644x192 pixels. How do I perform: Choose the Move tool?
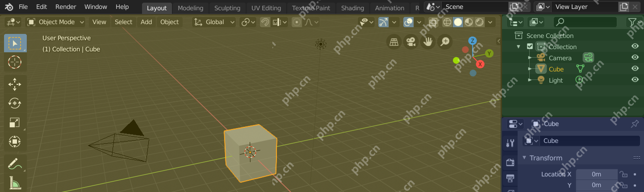(x=15, y=84)
